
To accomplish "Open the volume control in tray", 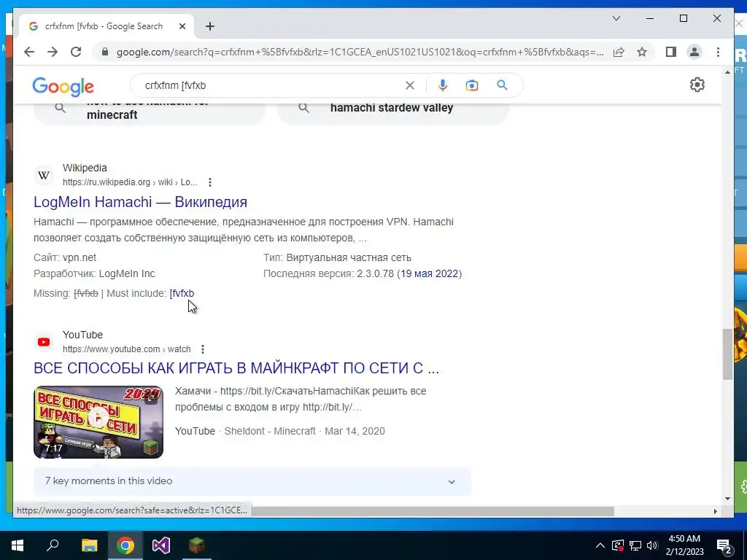I will click(x=653, y=545).
